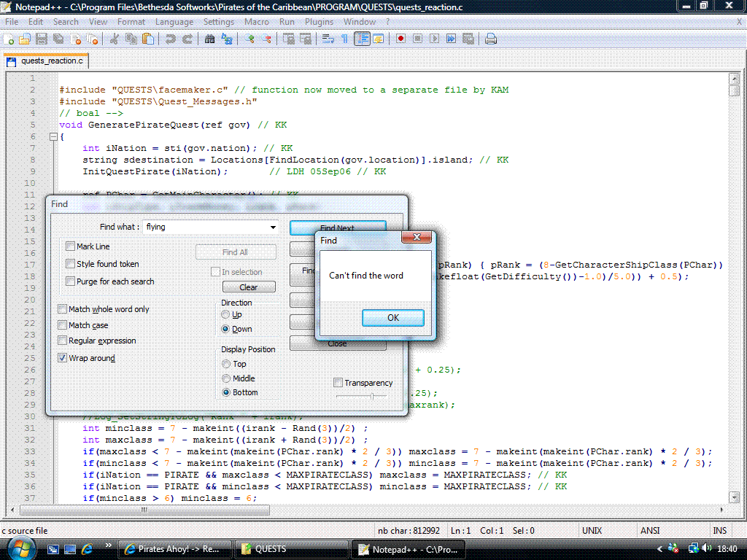Save the file with the floppy disk icon
Image resolution: width=747 pixels, height=560 pixels.
click(42, 39)
